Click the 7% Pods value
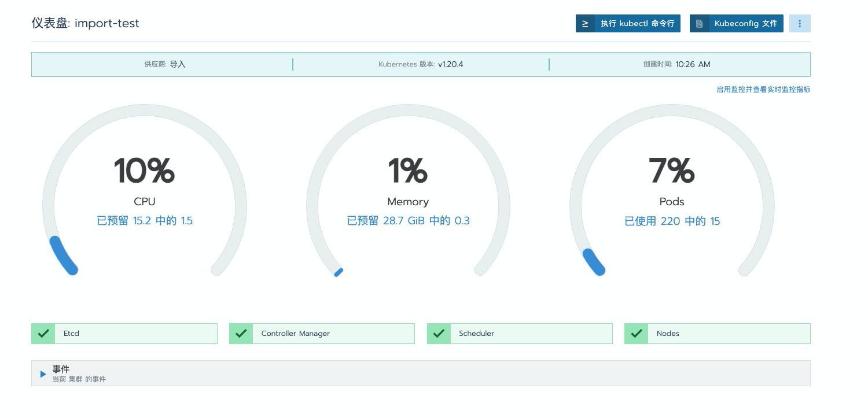This screenshot has width=868, height=418. point(672,171)
